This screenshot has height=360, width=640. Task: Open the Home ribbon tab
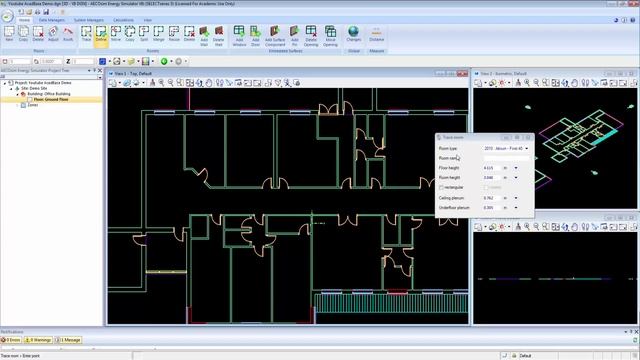(24, 20)
